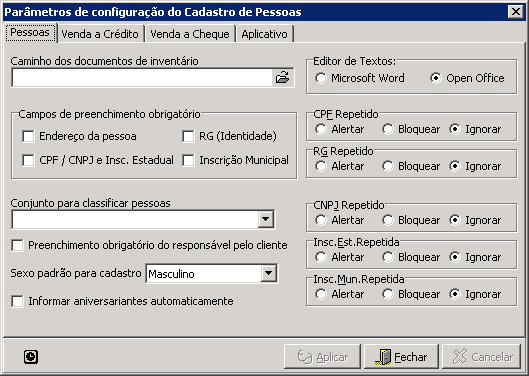Open folder browser for inventory documents path
The width and height of the screenshot is (529, 376).
pos(282,78)
